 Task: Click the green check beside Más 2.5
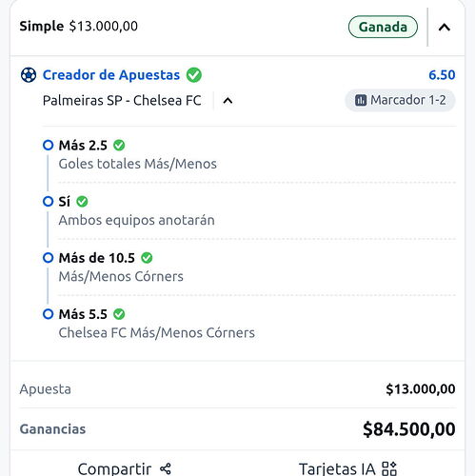[119, 146]
